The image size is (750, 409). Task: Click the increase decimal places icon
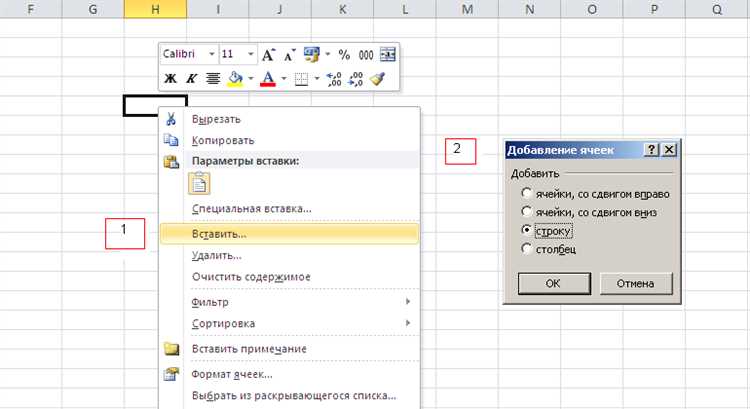333,78
